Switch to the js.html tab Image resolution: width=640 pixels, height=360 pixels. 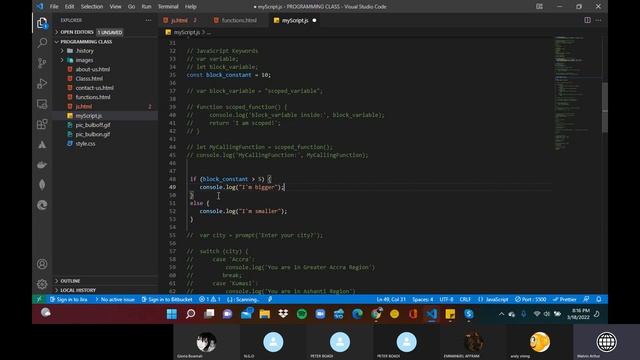[x=179, y=20]
